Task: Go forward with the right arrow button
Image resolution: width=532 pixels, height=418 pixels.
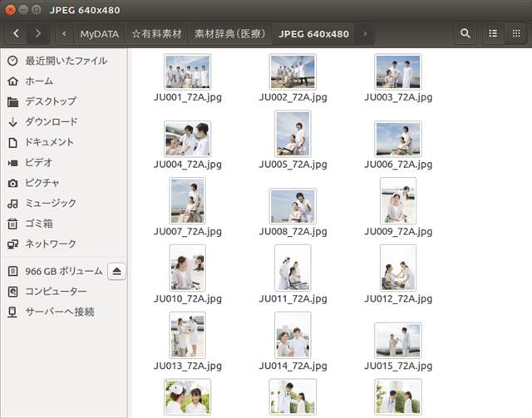Action: pos(38,33)
